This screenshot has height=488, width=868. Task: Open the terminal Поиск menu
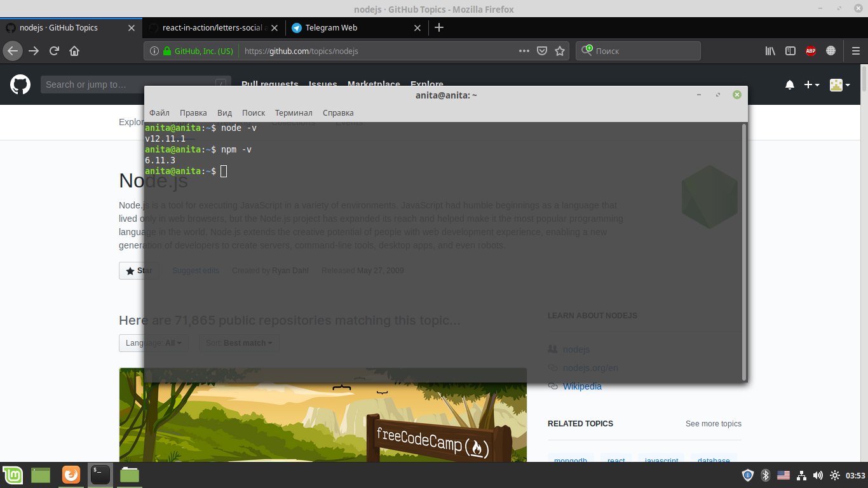click(254, 112)
